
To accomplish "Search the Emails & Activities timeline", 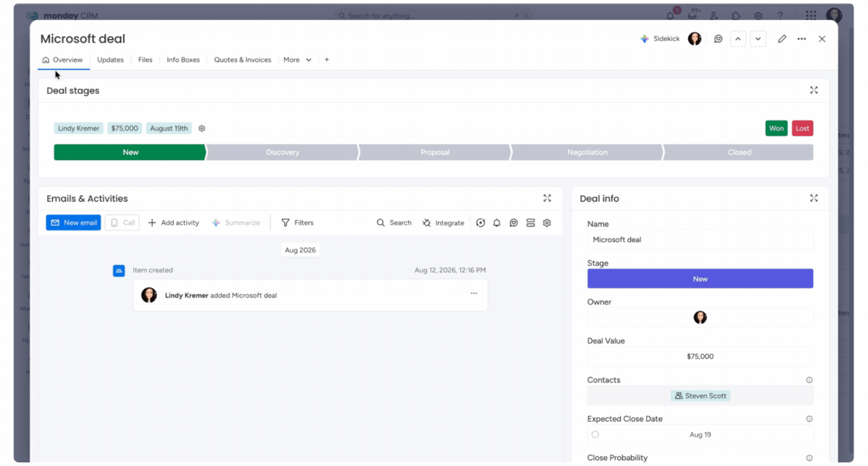I will tap(394, 223).
